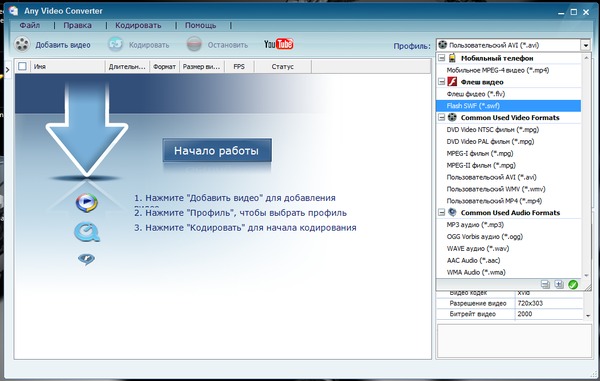The height and width of the screenshot is (381, 600).
Task: Click the Разрешение видео value 720x303
Action: click(x=530, y=303)
